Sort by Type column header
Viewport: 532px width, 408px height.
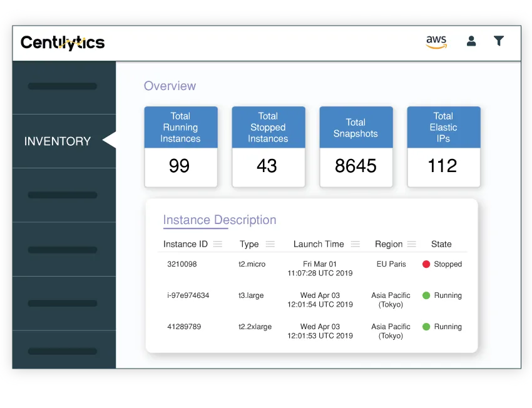249,244
